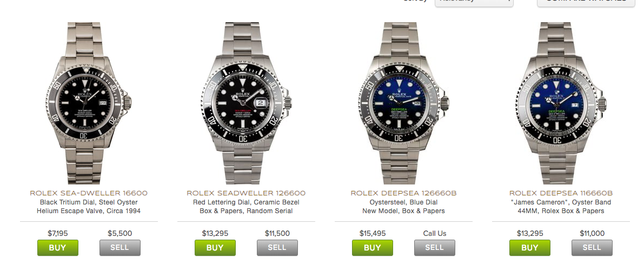Click the Rolex Sea-Dweller 16600 title link

(89, 193)
